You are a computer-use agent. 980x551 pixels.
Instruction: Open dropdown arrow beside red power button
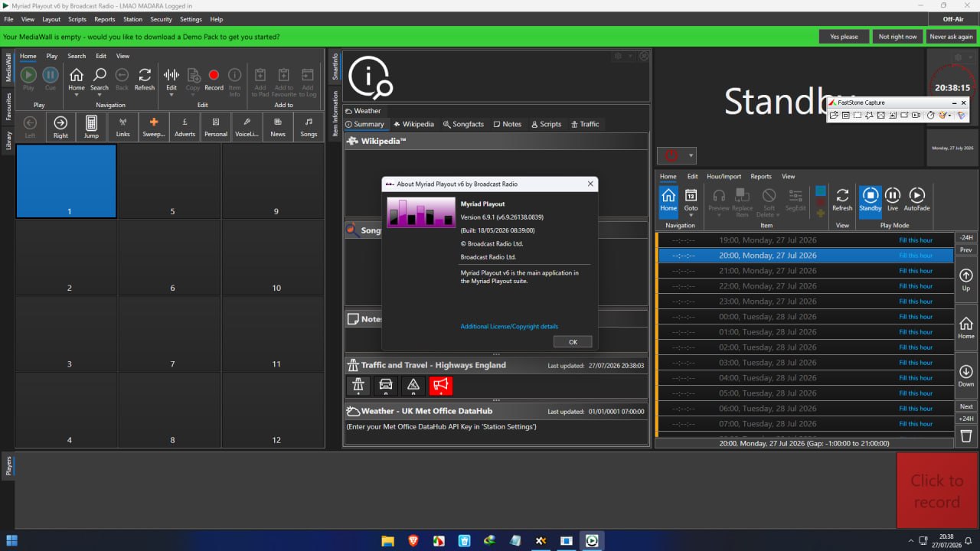point(691,156)
